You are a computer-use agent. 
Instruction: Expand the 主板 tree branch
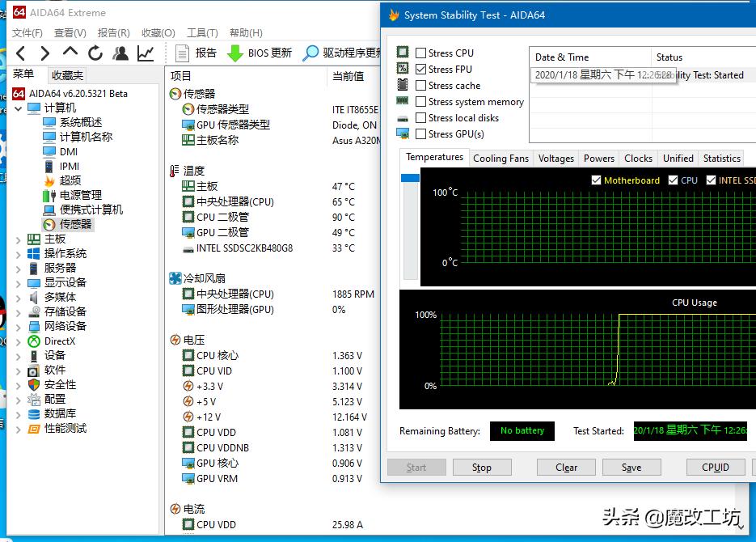pos(18,239)
